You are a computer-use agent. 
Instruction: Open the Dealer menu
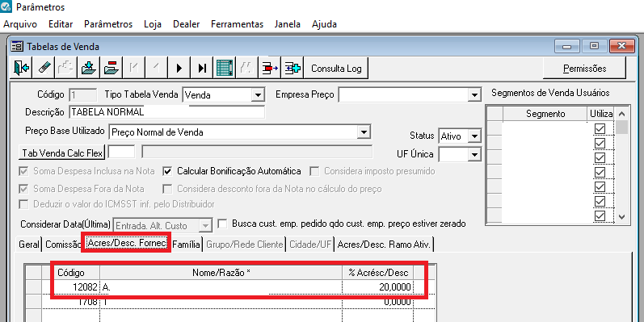[186, 24]
